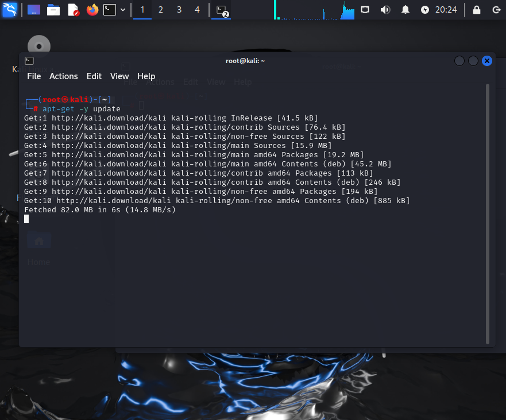This screenshot has height=420, width=506.
Task: Click the Get:6 main amd64 Contents line
Action: pos(208,164)
